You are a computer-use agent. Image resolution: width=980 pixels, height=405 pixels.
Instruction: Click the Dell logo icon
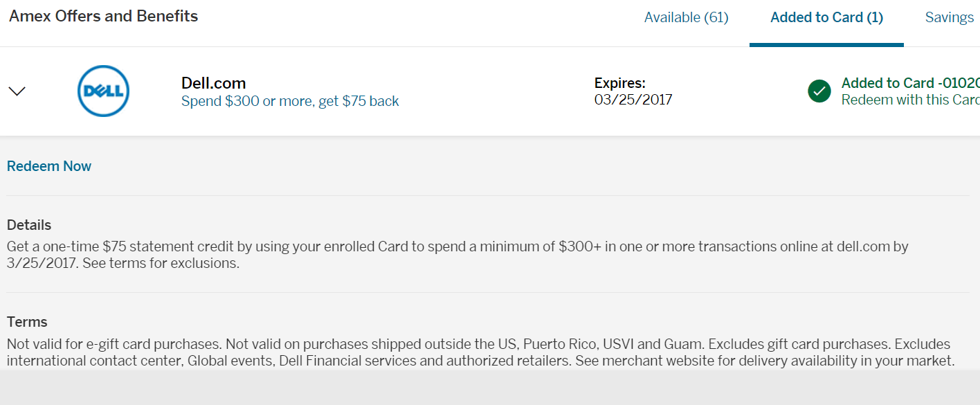tap(104, 91)
